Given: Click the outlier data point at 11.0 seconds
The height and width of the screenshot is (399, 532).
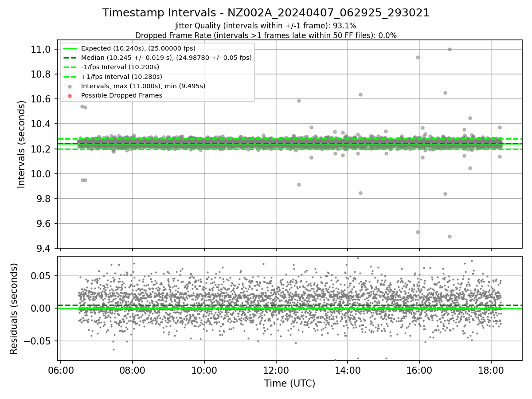Looking at the screenshot, I should point(450,49).
